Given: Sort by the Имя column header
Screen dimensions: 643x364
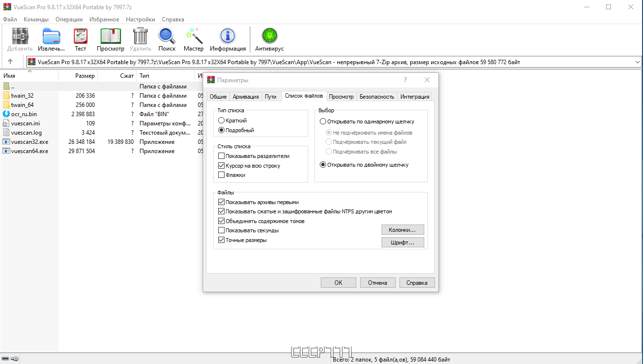Looking at the screenshot, I should point(29,76).
